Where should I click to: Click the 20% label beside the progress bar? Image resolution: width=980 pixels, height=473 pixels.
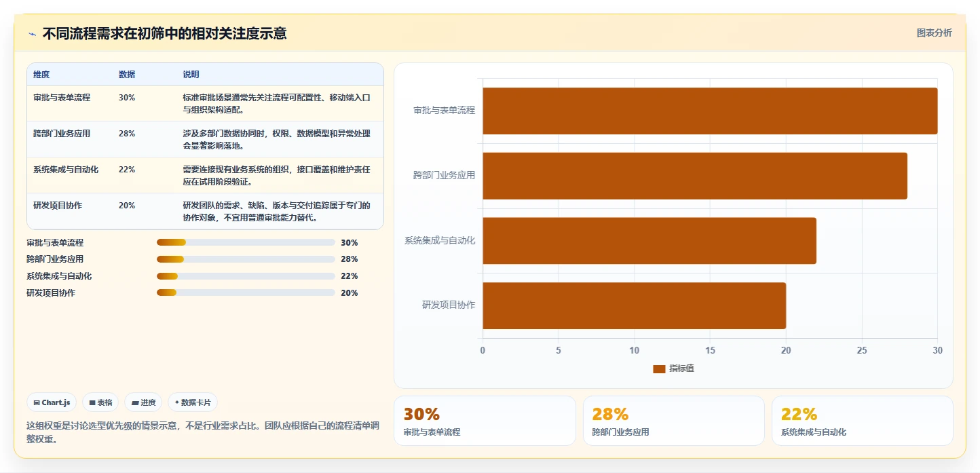tap(350, 293)
